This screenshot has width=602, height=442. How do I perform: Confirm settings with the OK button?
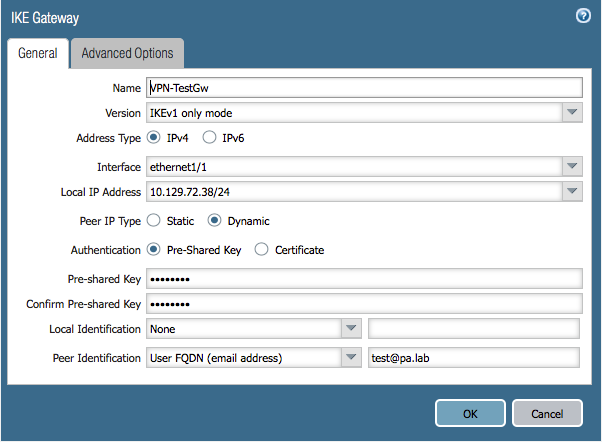click(470, 413)
